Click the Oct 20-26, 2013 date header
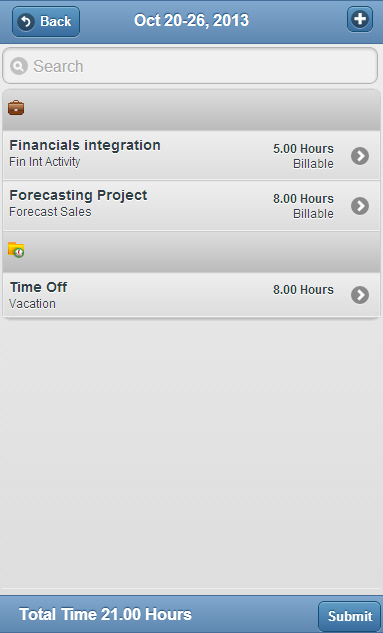The image size is (383, 633). tap(191, 20)
